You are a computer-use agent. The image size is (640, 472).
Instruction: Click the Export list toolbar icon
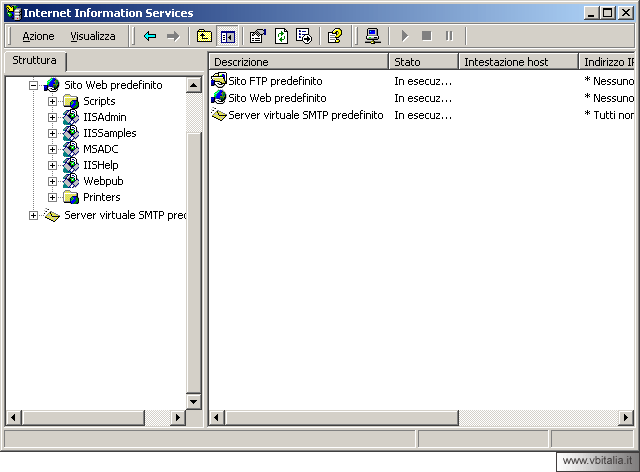point(304,36)
